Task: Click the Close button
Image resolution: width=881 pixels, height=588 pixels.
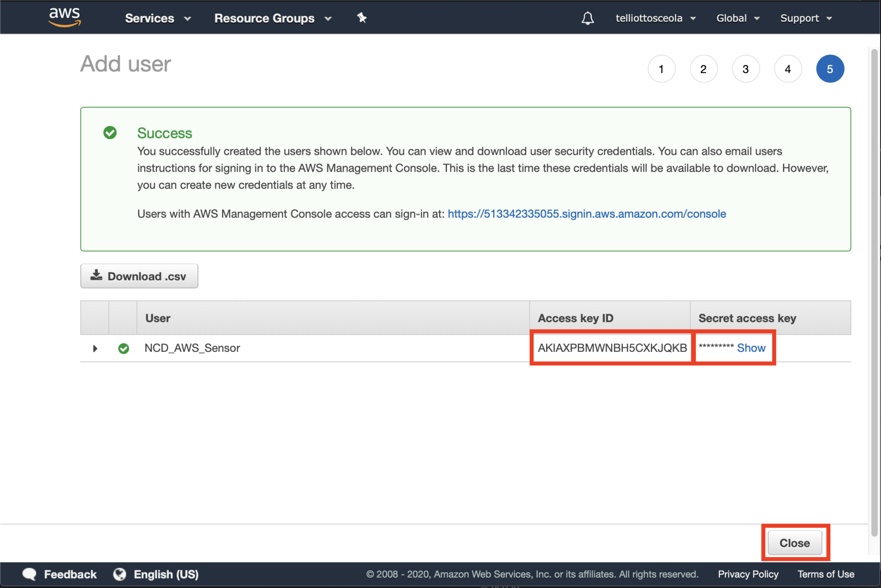Action: coord(795,542)
